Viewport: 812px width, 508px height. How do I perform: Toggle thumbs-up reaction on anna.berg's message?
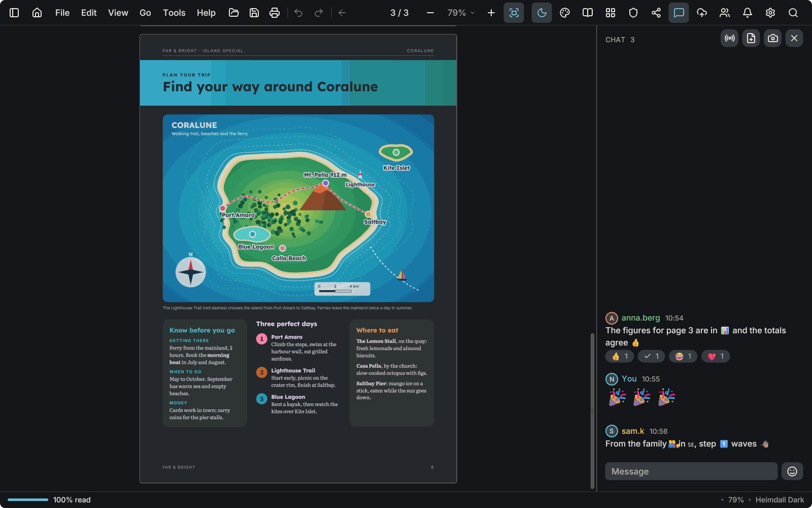point(620,357)
